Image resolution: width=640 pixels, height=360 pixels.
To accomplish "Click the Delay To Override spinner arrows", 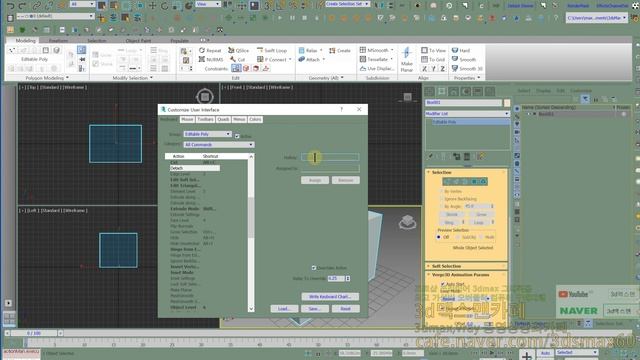I will tap(348, 278).
